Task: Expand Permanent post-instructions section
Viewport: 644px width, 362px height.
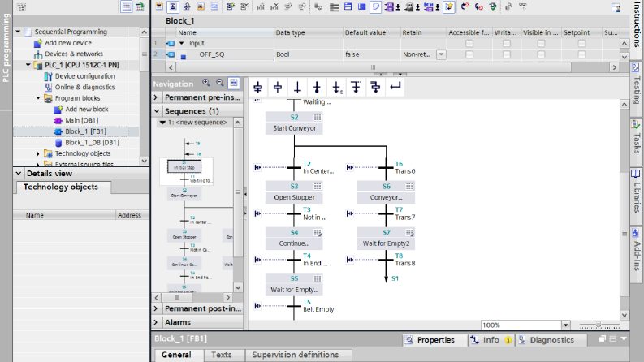Action: (x=156, y=308)
